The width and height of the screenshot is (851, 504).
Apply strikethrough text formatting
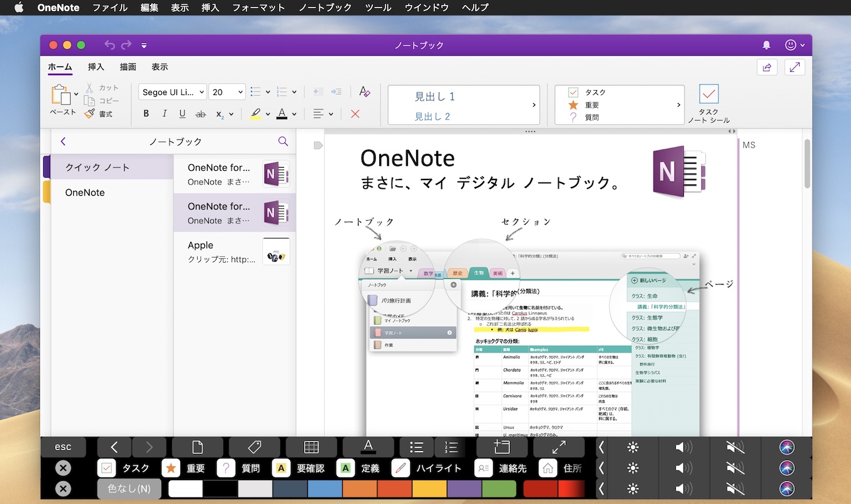pos(200,114)
